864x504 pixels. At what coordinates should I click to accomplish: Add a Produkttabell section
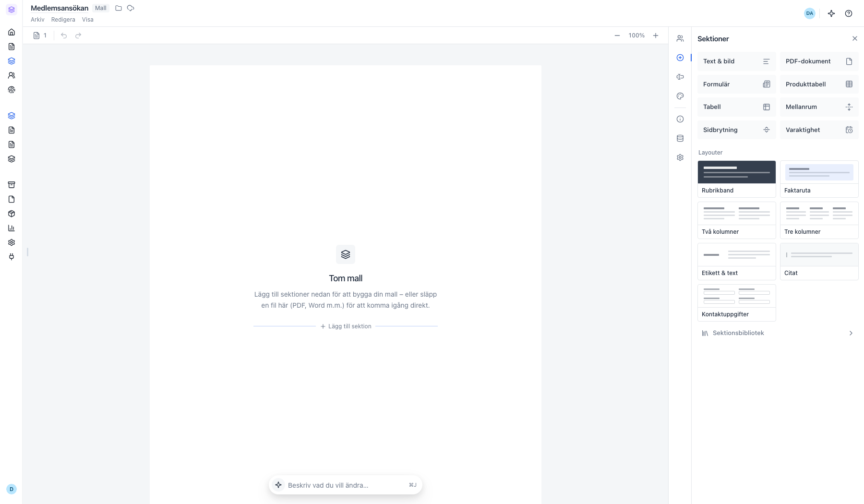(x=819, y=84)
